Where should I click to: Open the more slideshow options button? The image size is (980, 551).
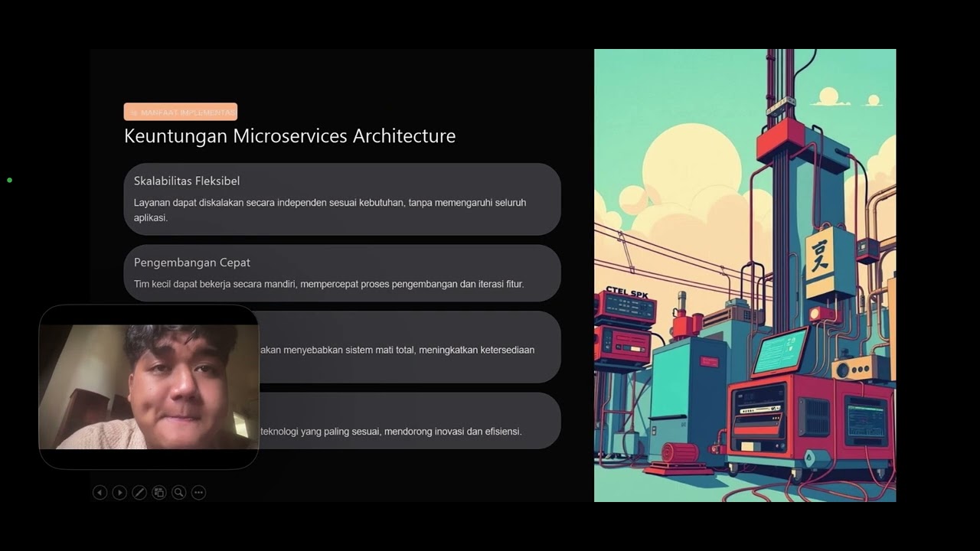[198, 493]
